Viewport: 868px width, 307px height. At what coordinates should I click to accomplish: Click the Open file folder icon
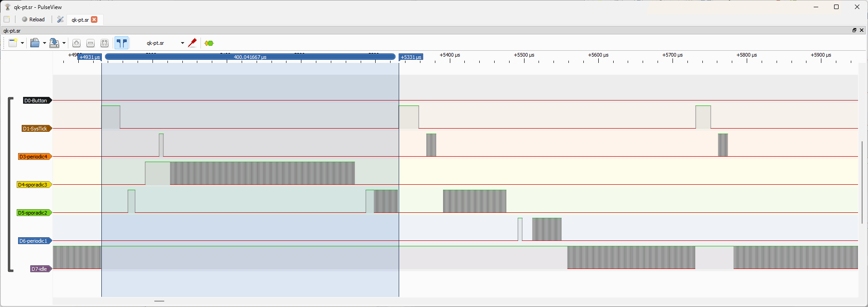tap(35, 43)
